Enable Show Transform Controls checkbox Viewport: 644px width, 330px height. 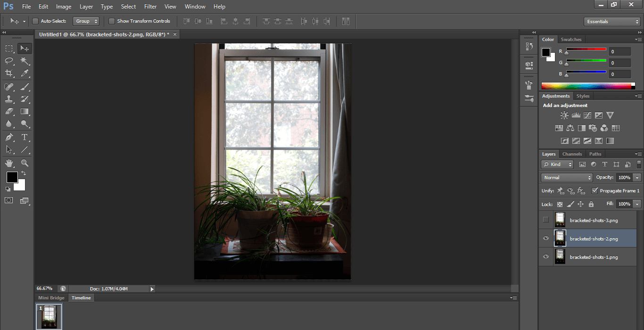tap(112, 21)
